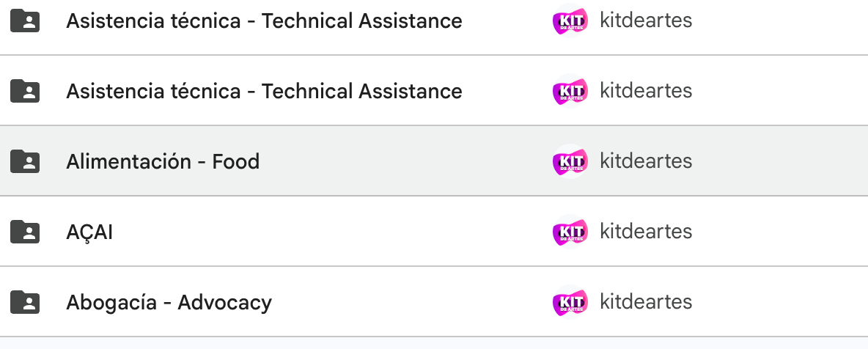Click the shared folder icon next to AÇAI
Image resolution: width=868 pixels, height=349 pixels.
point(25,232)
